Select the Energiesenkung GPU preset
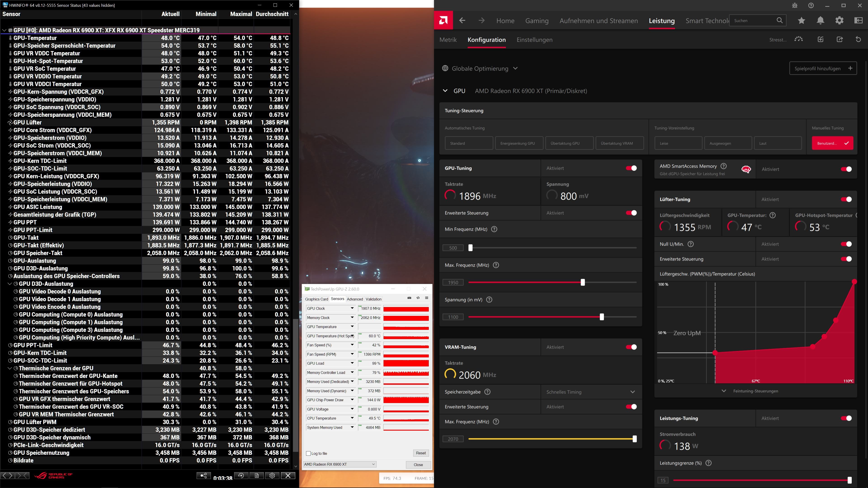The image size is (868, 488). (519, 143)
